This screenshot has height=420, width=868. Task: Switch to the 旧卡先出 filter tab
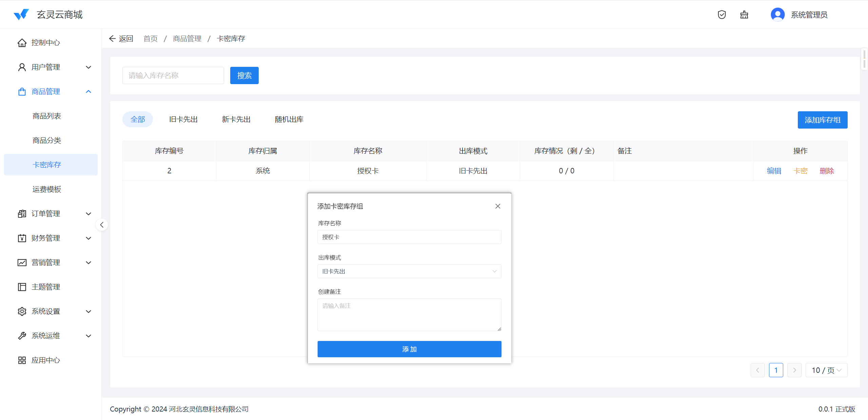point(183,119)
